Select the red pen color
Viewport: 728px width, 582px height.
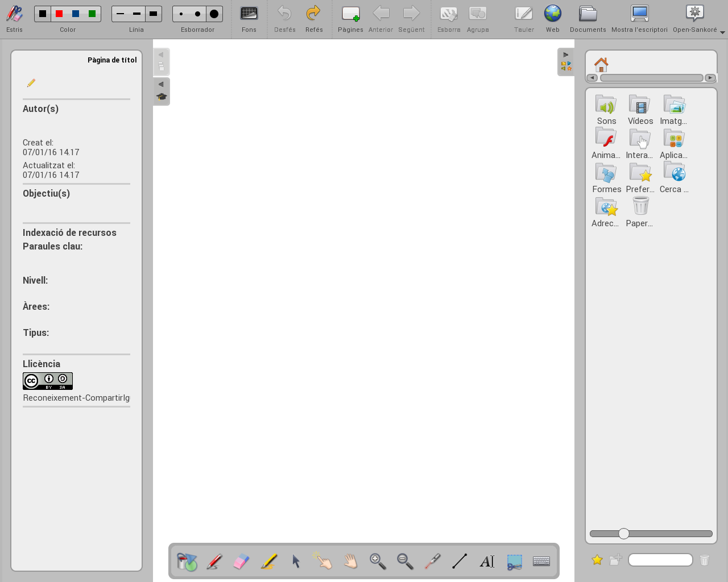coord(59,14)
